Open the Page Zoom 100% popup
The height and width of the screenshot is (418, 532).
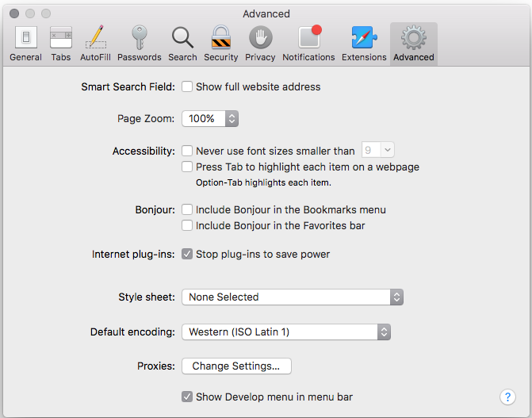tap(210, 118)
